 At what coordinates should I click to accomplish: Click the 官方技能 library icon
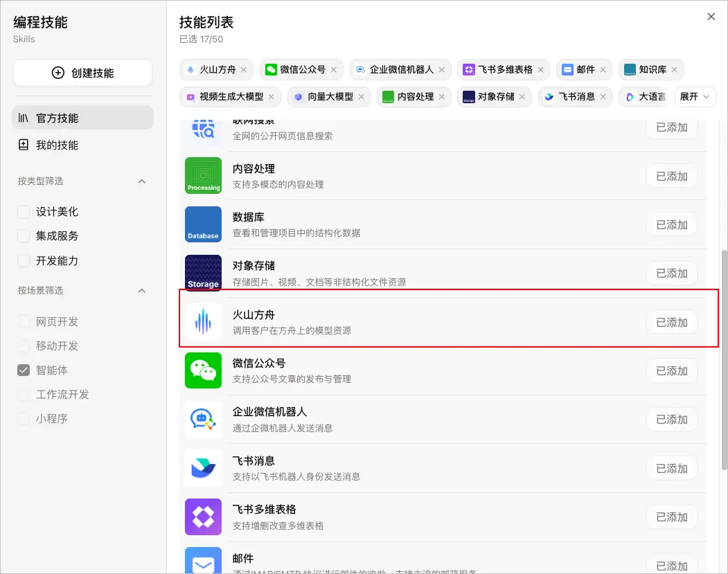click(24, 118)
